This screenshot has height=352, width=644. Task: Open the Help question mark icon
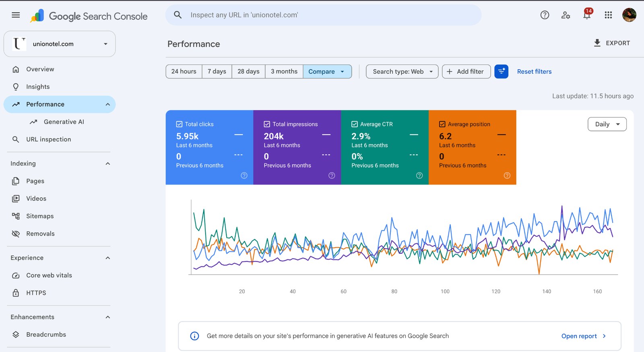click(545, 15)
